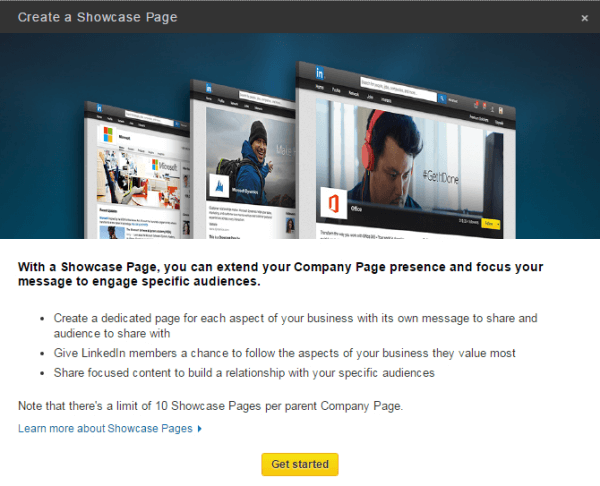600x486 pixels.
Task: Click the LinkedIn logo on the Microsoft page mockup
Action: pos(99,108)
